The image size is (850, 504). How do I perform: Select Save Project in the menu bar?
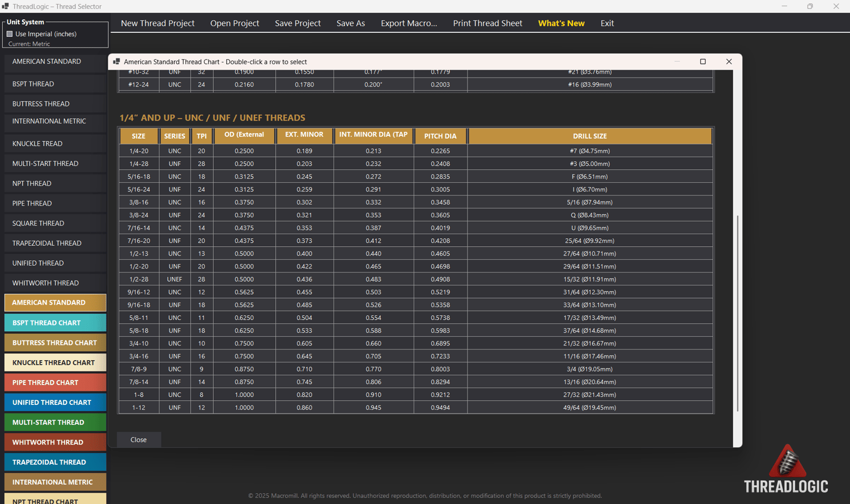point(297,23)
